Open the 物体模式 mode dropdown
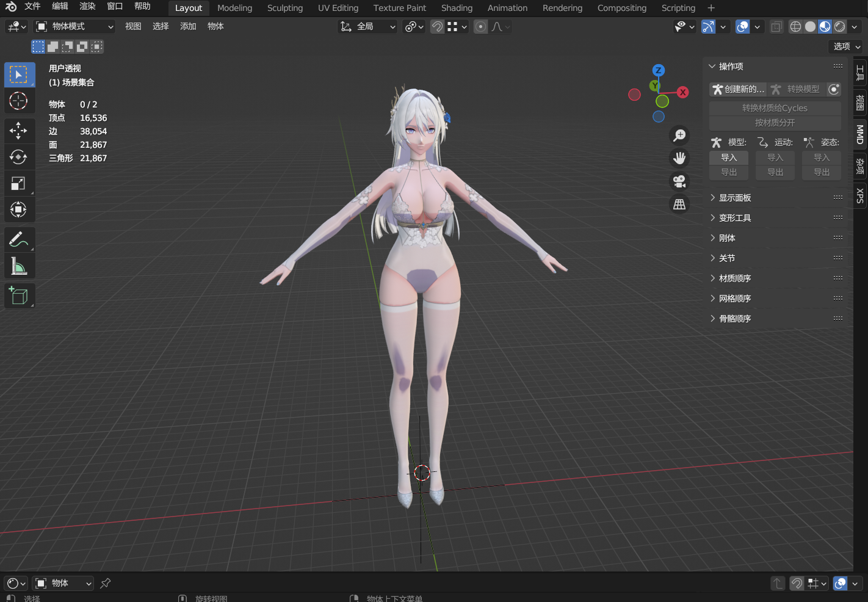Viewport: 868px width, 602px height. [74, 26]
